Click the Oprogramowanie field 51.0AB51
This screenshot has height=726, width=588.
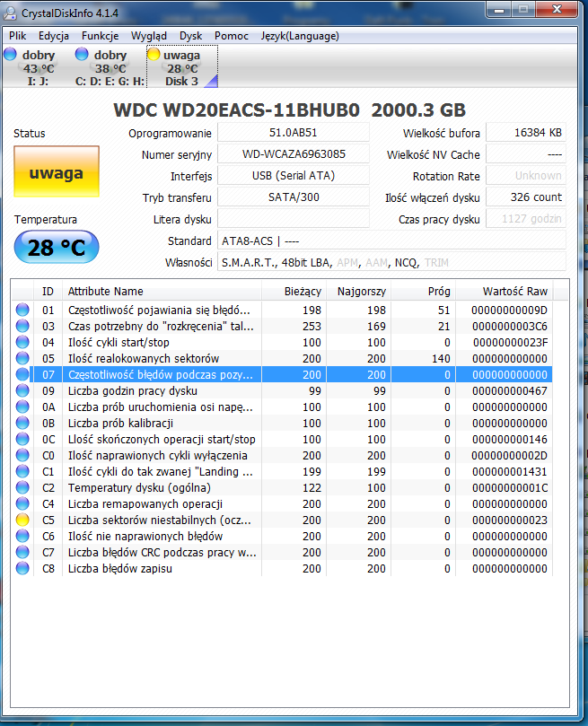pyautogui.click(x=294, y=133)
